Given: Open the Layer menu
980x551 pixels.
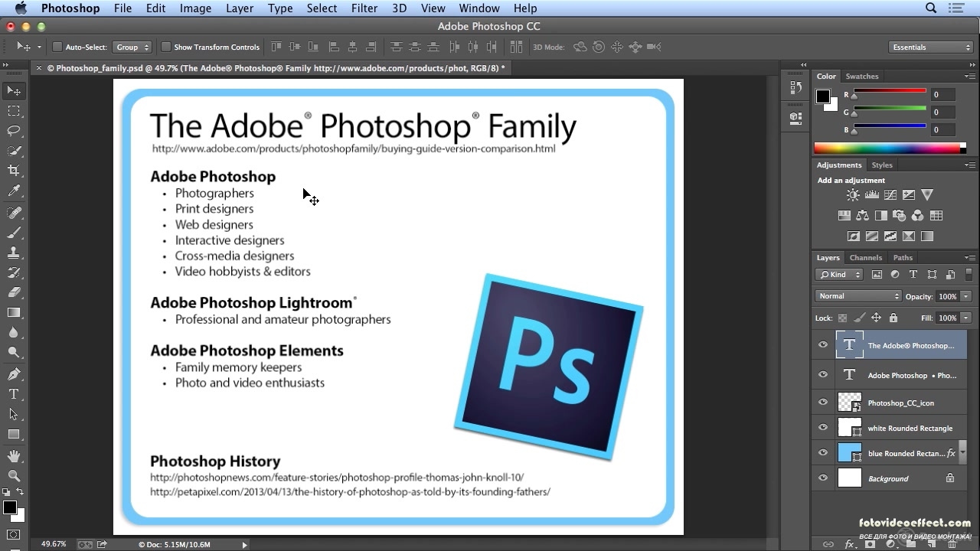Looking at the screenshot, I should coord(240,8).
